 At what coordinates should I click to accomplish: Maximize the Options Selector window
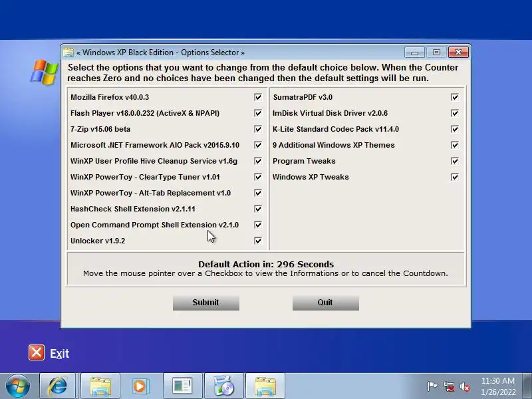pyautogui.click(x=436, y=53)
